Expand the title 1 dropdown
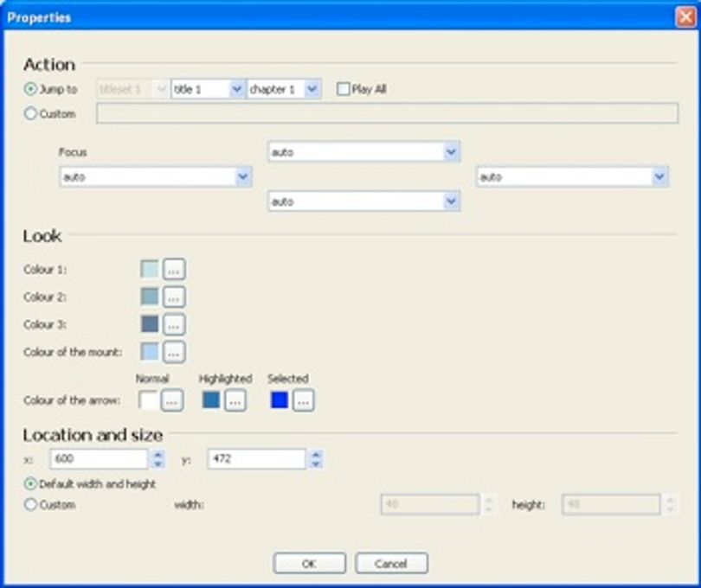 [237, 89]
